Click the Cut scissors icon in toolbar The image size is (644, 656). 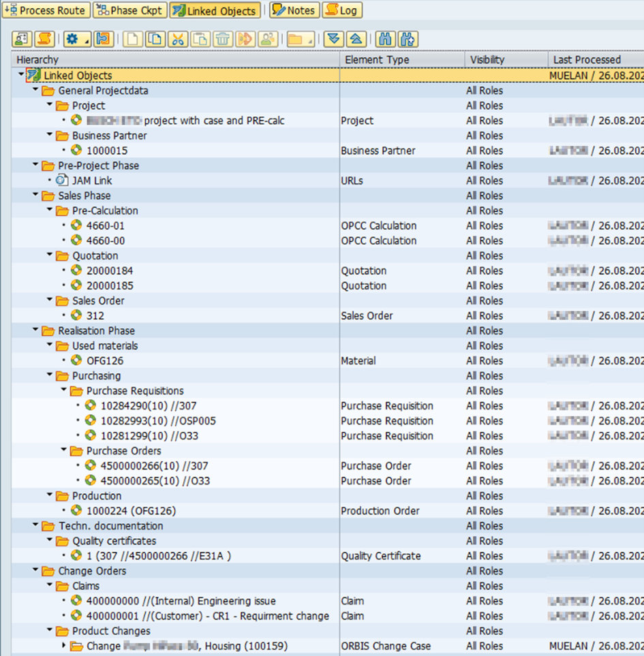178,39
